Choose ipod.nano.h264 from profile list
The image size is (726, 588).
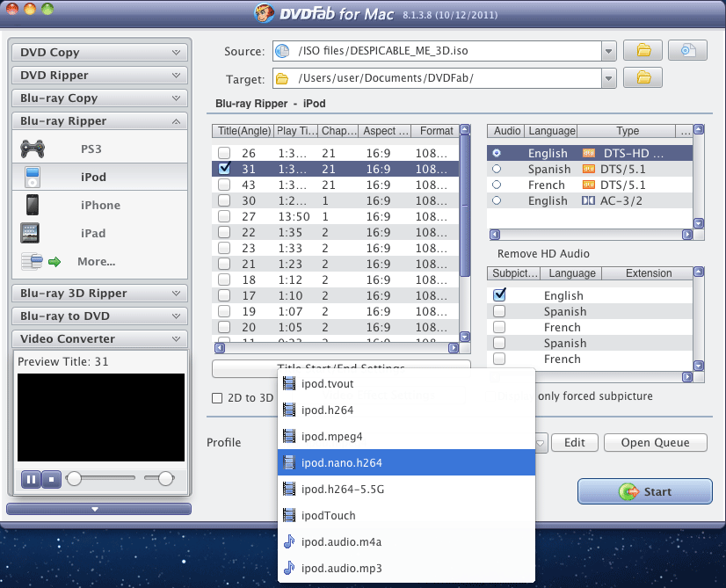[406, 462]
